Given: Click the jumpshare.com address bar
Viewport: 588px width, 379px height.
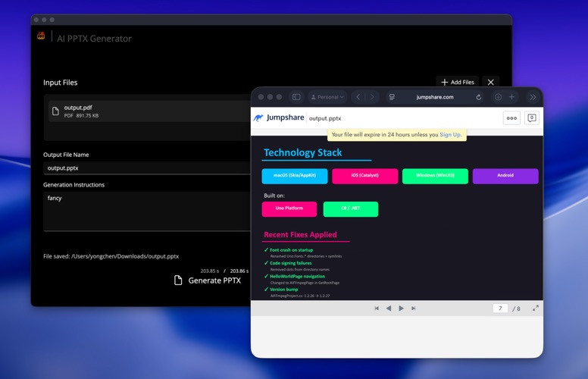Looking at the screenshot, I should [435, 97].
